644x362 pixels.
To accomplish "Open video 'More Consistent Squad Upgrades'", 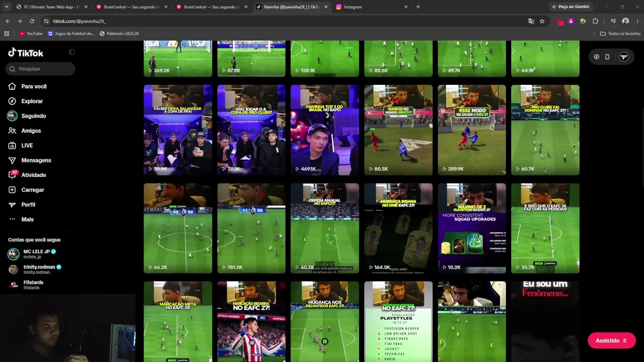I will point(471,228).
